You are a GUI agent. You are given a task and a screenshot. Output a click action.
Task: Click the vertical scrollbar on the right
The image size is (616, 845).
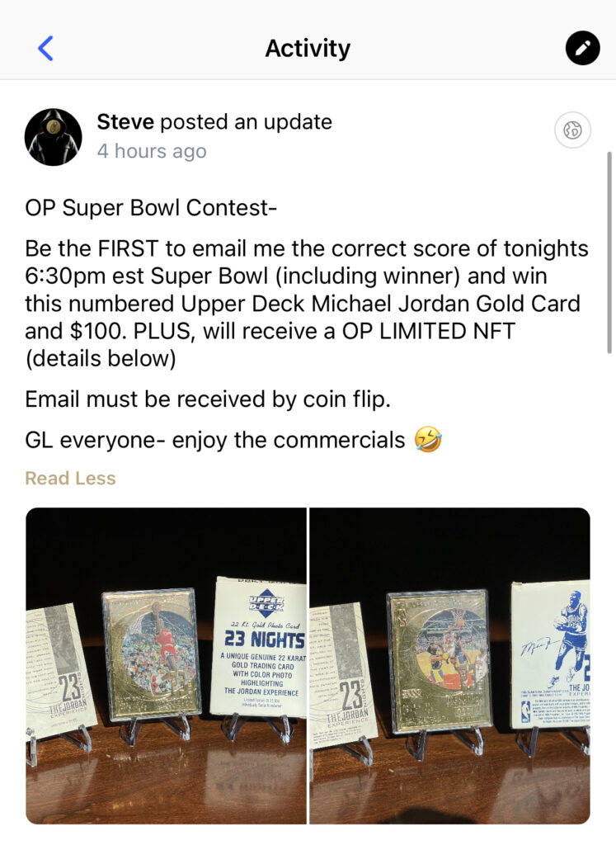coord(609,253)
